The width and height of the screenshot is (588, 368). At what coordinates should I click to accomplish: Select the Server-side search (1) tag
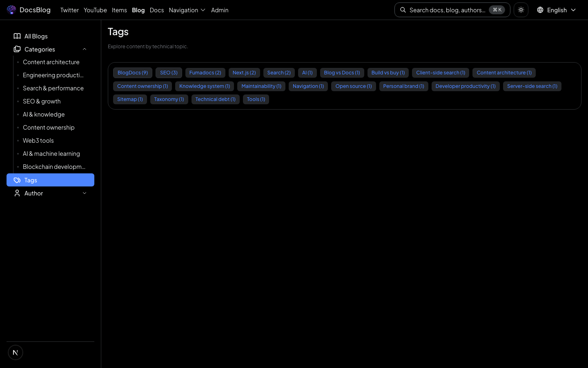[x=532, y=86]
